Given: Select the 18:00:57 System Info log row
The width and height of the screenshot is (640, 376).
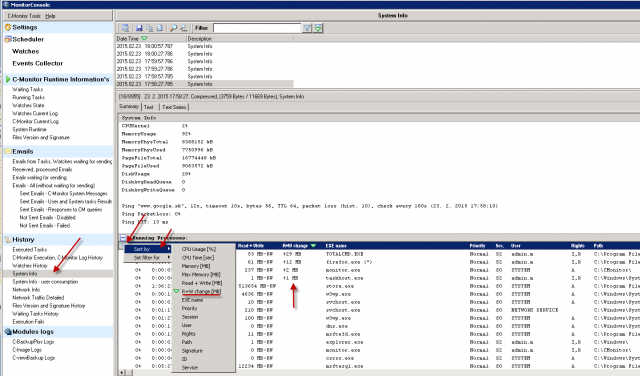Looking at the screenshot, I should click(204, 46).
